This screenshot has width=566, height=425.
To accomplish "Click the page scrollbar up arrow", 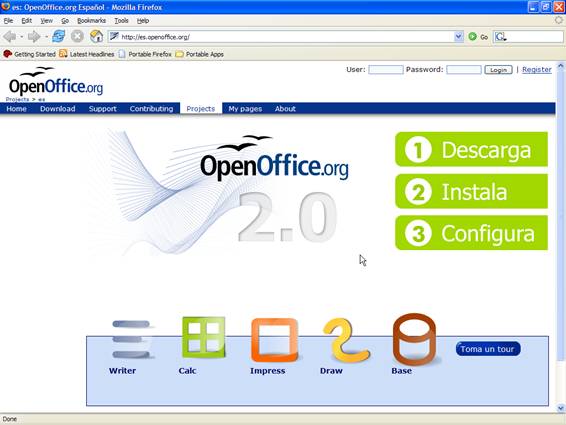I will tap(561, 66).
